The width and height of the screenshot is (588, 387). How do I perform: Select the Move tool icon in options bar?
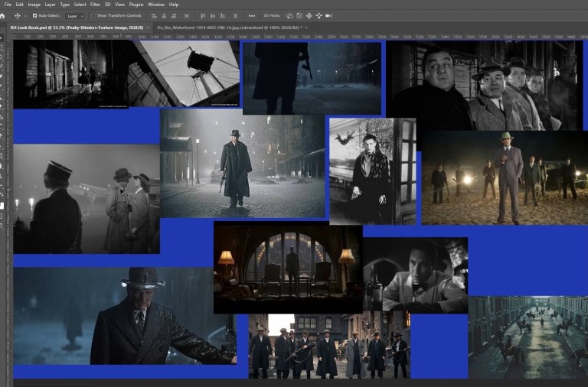pos(18,15)
